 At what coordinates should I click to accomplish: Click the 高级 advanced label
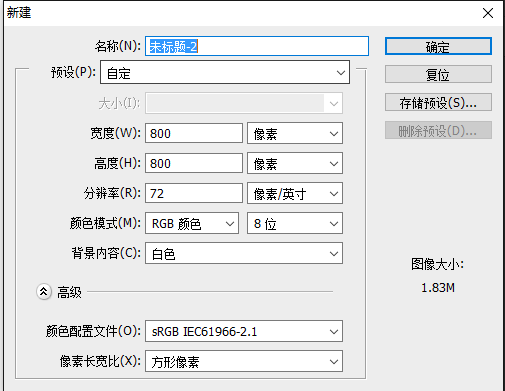(x=69, y=292)
